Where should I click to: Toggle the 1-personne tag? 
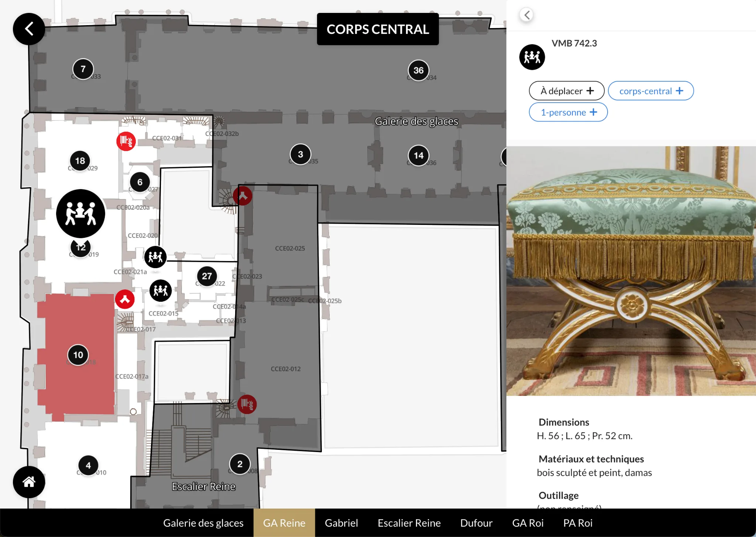(568, 112)
